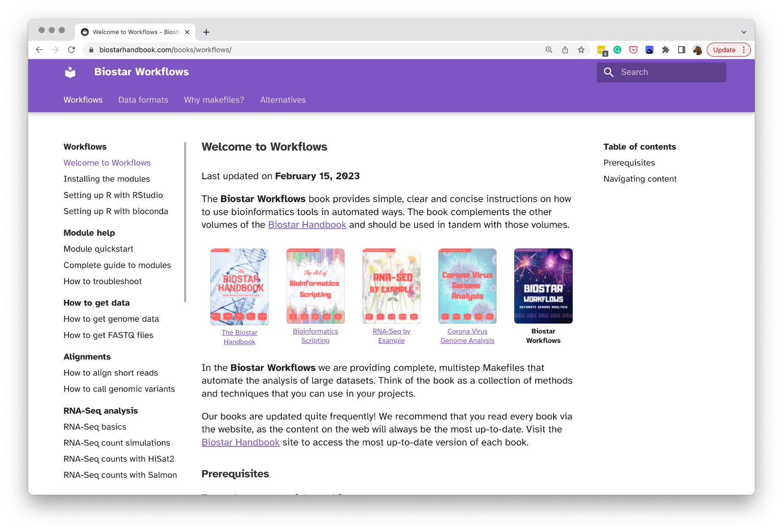
Task: Toggle the browser side panel icon
Action: tap(681, 50)
